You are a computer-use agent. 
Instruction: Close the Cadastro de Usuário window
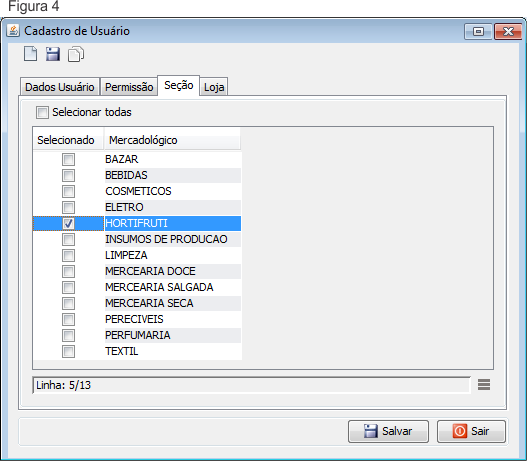(x=508, y=32)
